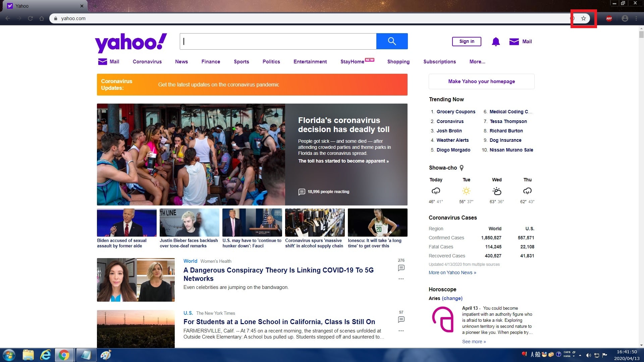Screen dimensions: 644x362
Task: Open the Chrome profile avatar icon
Action: 625,18
